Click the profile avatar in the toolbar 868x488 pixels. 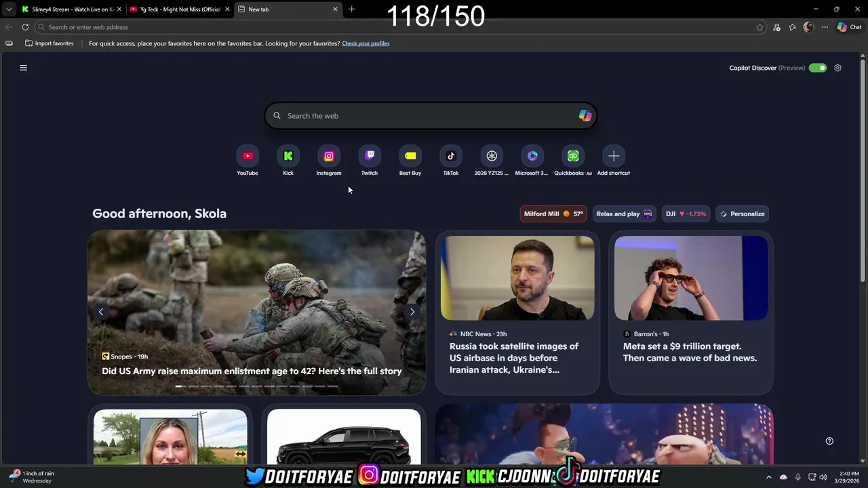(x=808, y=27)
